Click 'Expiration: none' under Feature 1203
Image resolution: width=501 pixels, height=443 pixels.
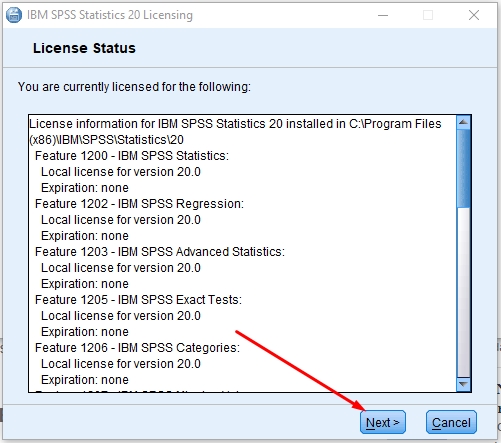85,284
